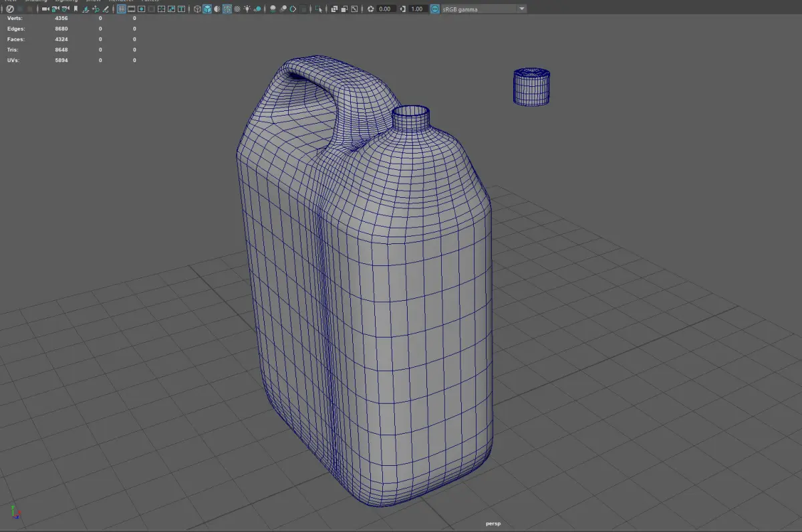Click the Verts count 4356
The height and width of the screenshot is (532, 802).
61,18
